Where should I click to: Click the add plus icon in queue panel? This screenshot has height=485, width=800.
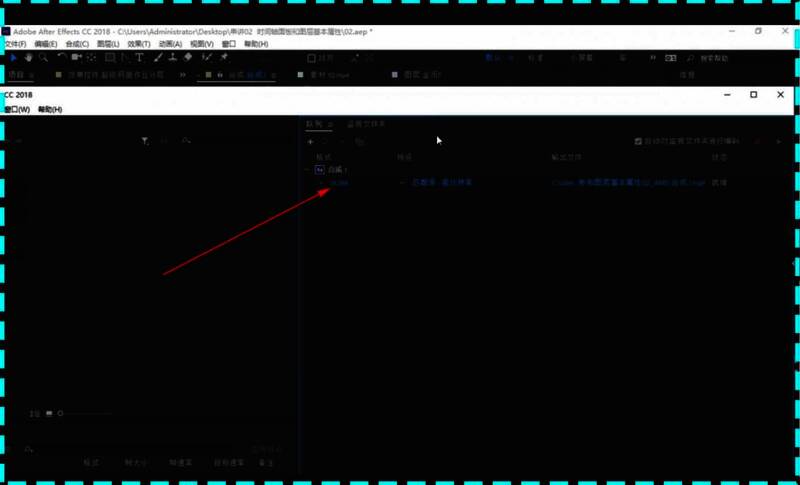pyautogui.click(x=311, y=142)
